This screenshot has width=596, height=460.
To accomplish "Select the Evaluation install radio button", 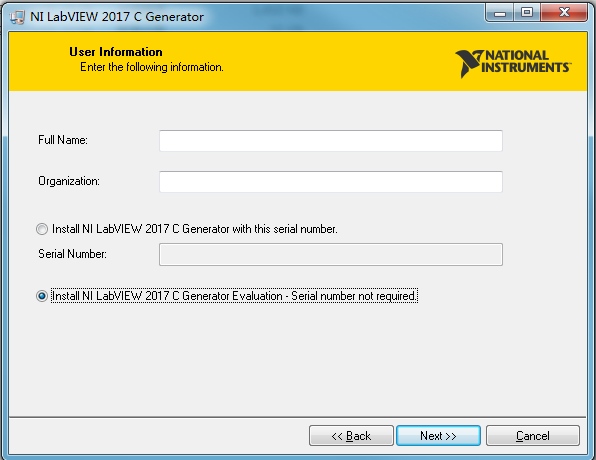I will 42,296.
